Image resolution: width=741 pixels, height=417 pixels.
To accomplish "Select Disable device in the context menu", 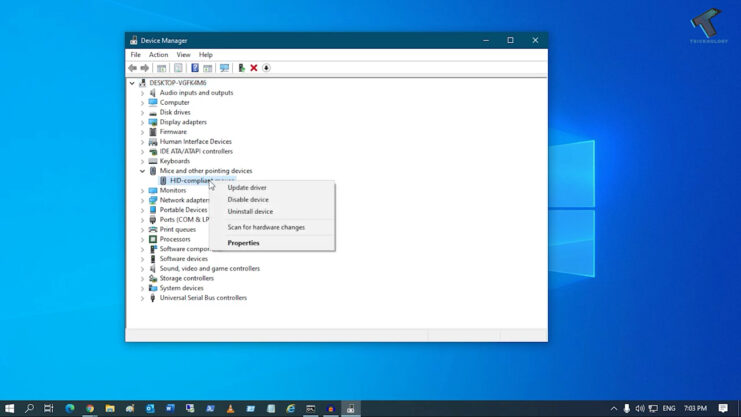I will click(x=249, y=200).
